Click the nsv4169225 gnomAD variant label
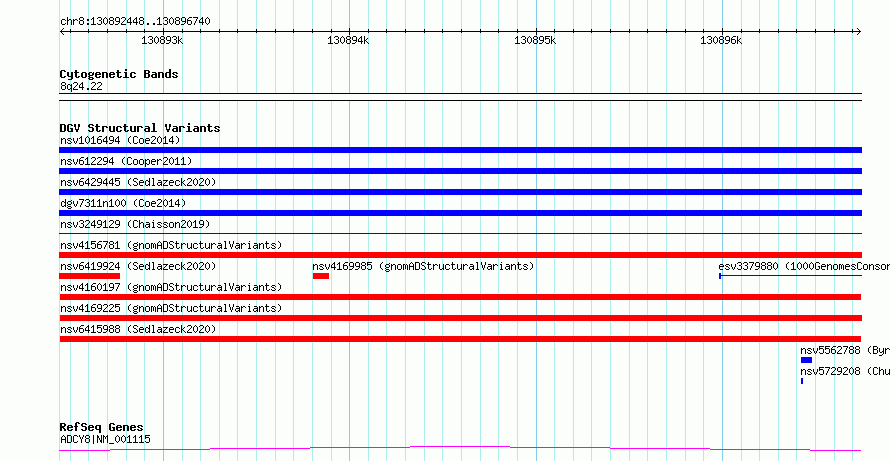 tap(171, 308)
